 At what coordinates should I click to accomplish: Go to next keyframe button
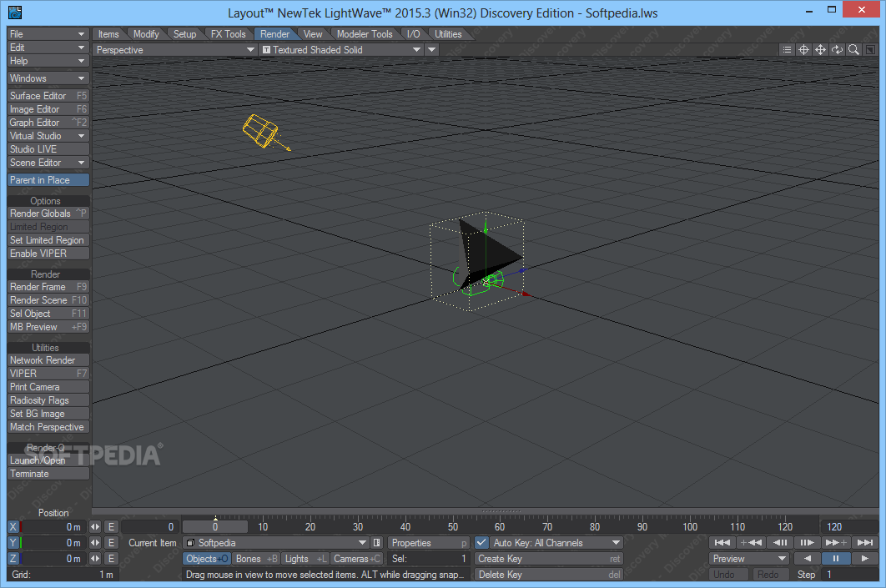pos(836,542)
